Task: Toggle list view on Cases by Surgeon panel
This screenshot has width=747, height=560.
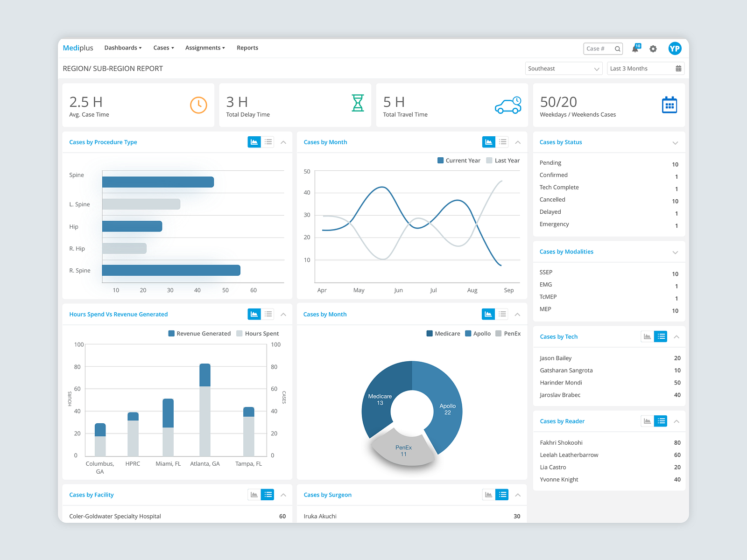Action: click(x=502, y=495)
